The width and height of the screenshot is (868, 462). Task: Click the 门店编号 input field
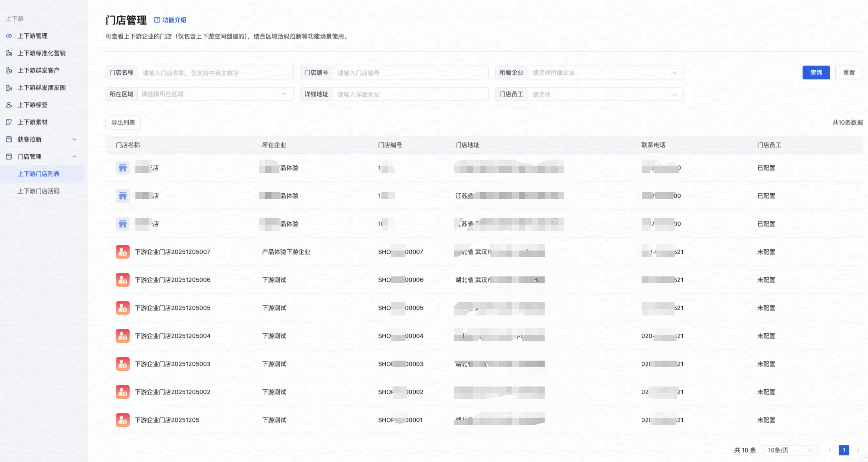coord(410,73)
